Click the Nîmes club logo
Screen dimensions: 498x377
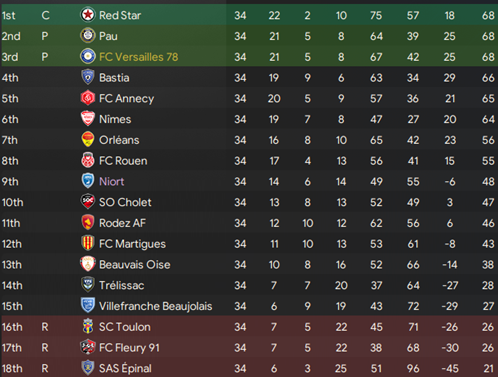coord(88,119)
